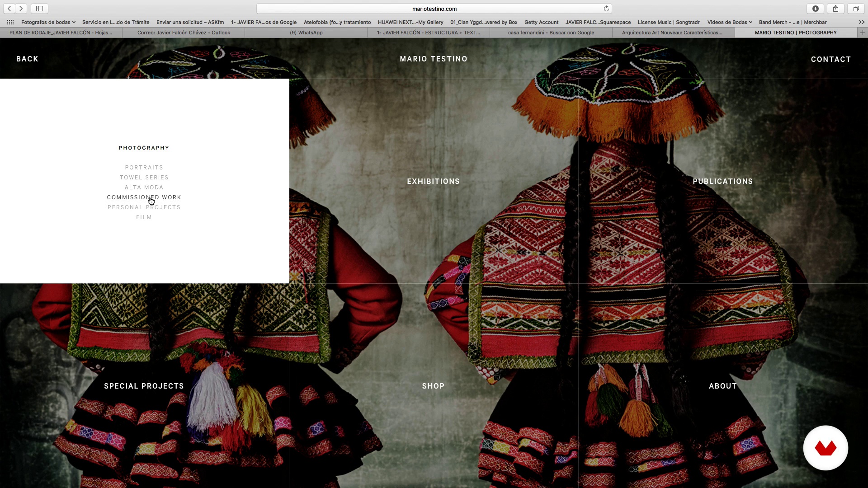Open 1- JAVIER FA...os de Google bookmark
The height and width of the screenshot is (488, 868).
264,22
